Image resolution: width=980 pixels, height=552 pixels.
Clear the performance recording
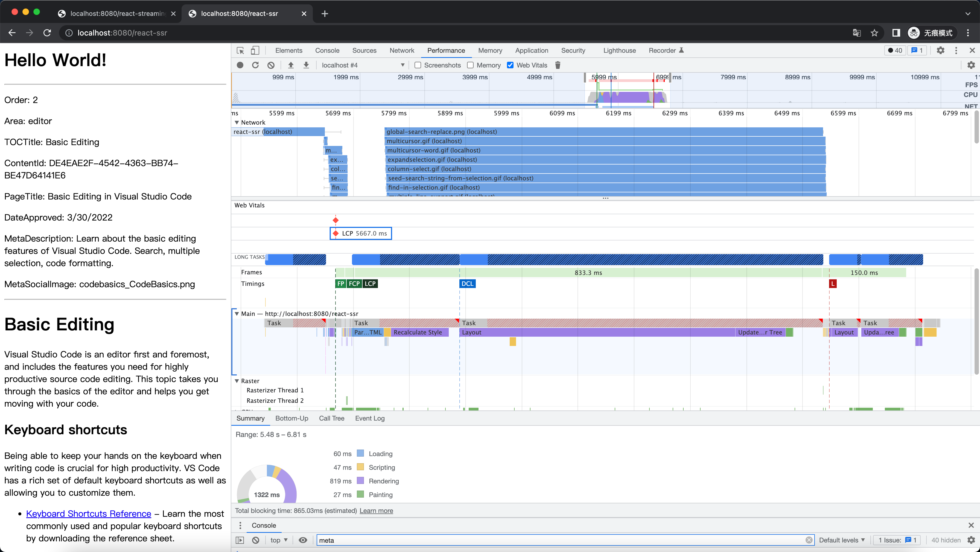coord(271,65)
